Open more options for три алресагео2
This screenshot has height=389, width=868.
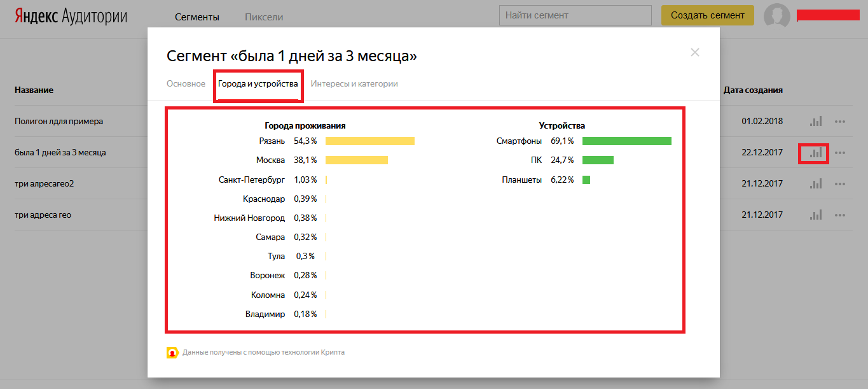[841, 184]
